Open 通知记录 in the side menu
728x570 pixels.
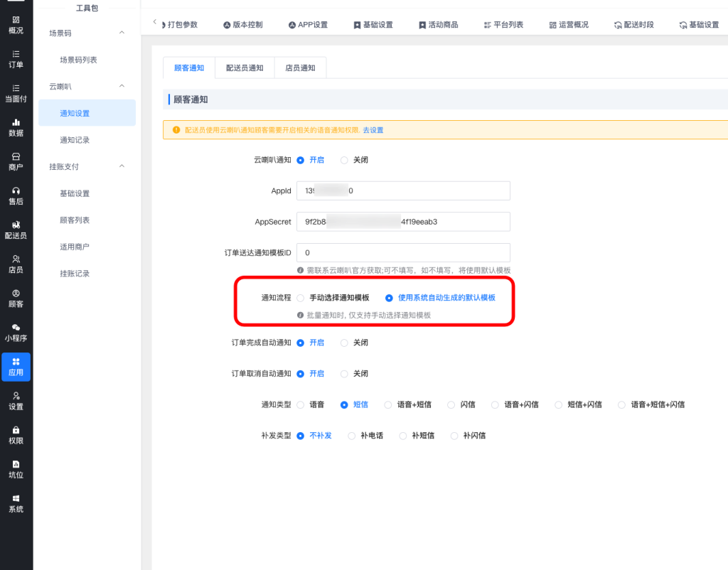[75, 140]
